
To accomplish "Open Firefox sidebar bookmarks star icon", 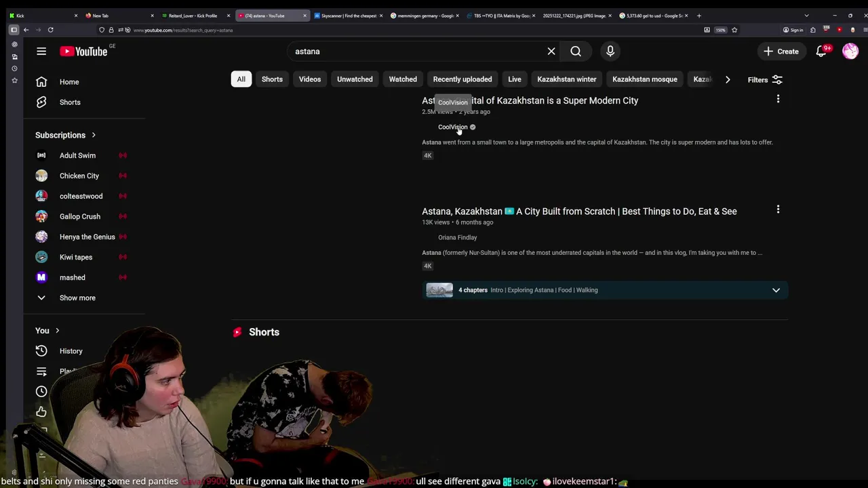I will pyautogui.click(x=14, y=81).
